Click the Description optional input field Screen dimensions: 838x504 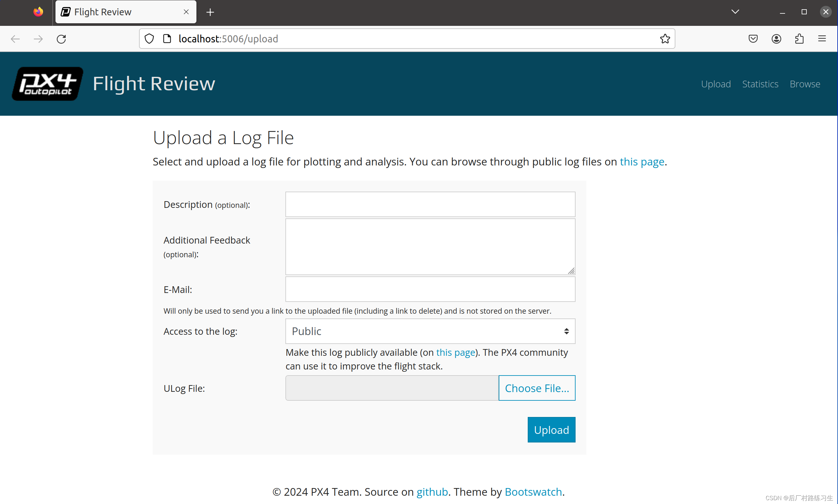430,204
